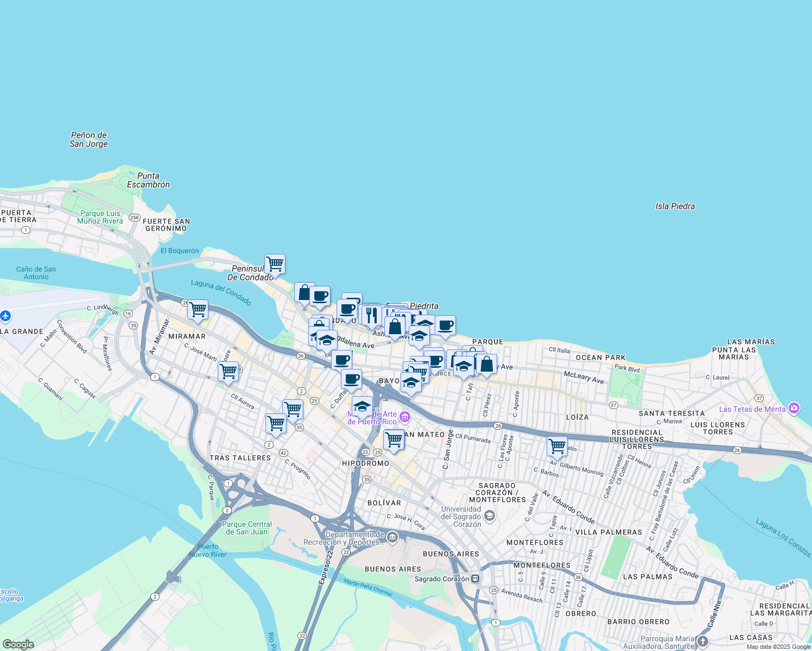Click the Route 26 highway shield

(301, 355)
